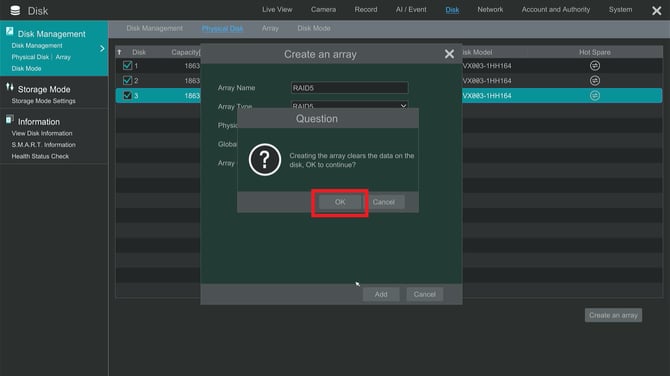
Task: Switch to Disk Management tab
Action: click(x=154, y=28)
